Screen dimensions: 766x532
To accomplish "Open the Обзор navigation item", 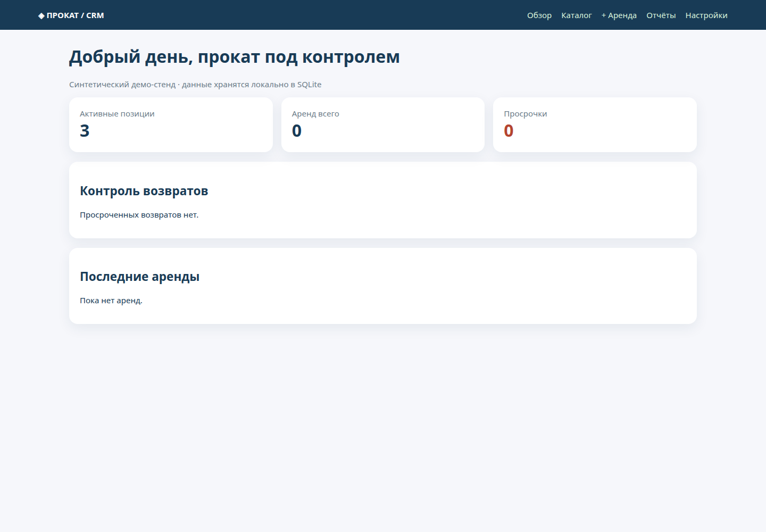I will click(539, 15).
